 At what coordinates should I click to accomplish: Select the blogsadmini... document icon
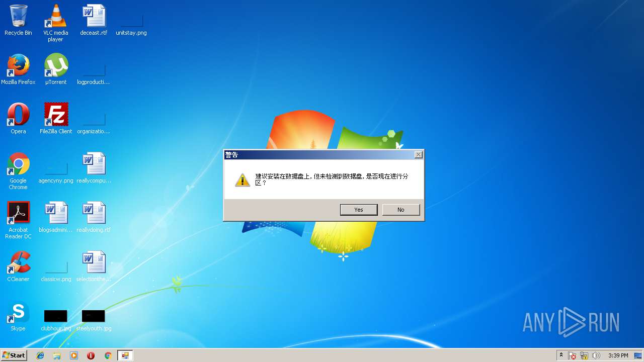click(56, 217)
